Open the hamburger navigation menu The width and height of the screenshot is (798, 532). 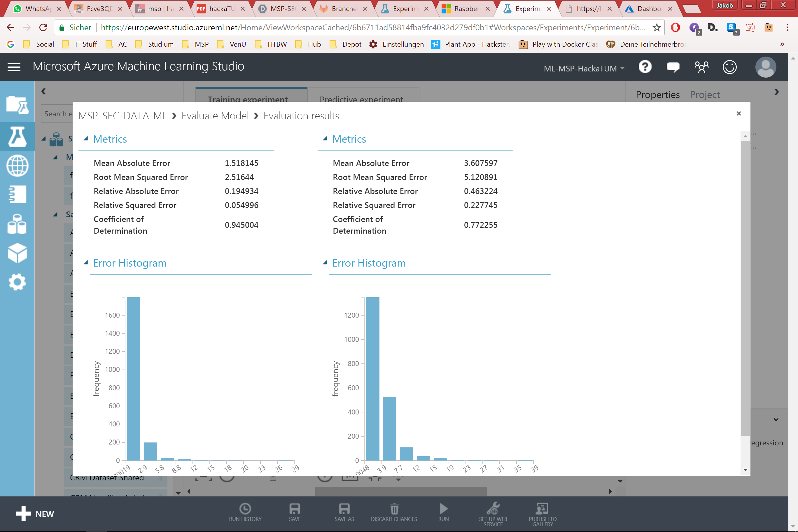14,67
